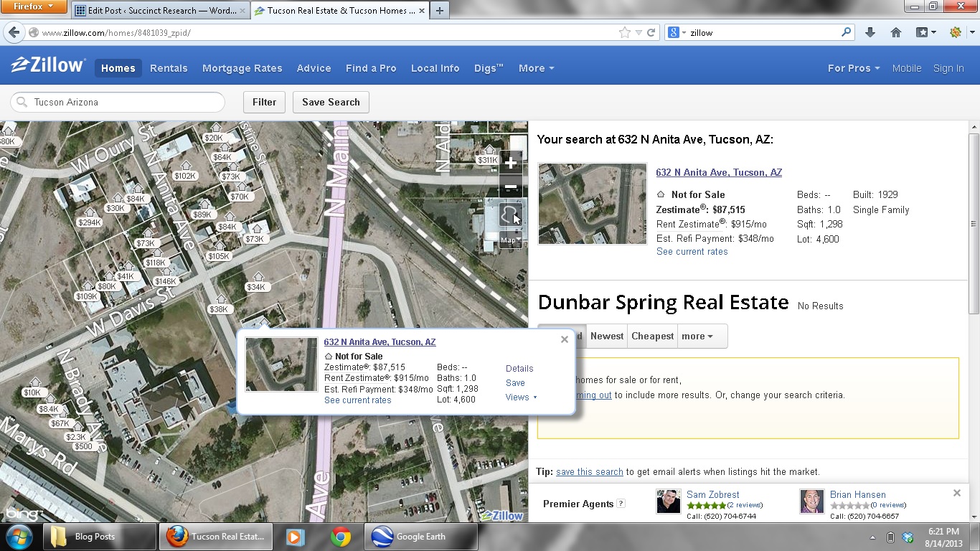The width and height of the screenshot is (980, 551).
Task: Dismiss the Premier Agents bar
Action: pos(956,493)
